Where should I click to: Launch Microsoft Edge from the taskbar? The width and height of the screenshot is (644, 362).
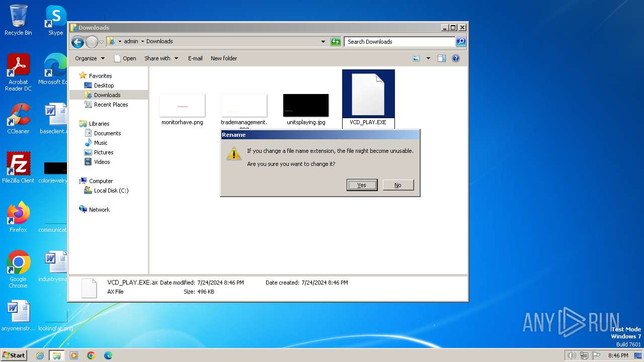click(x=108, y=355)
